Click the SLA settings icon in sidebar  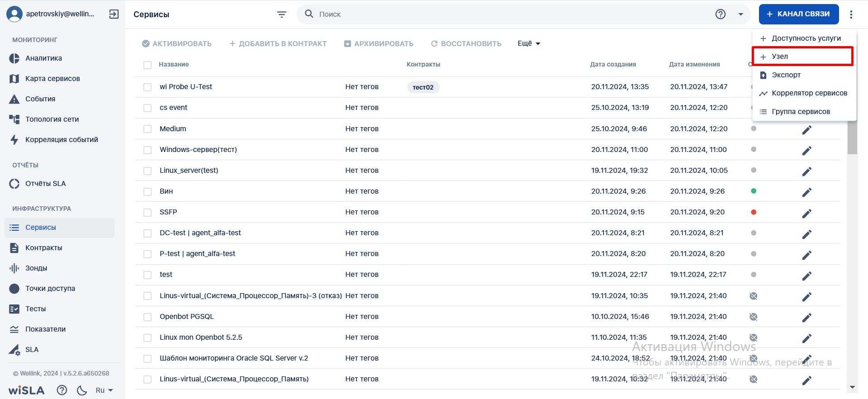pos(14,350)
